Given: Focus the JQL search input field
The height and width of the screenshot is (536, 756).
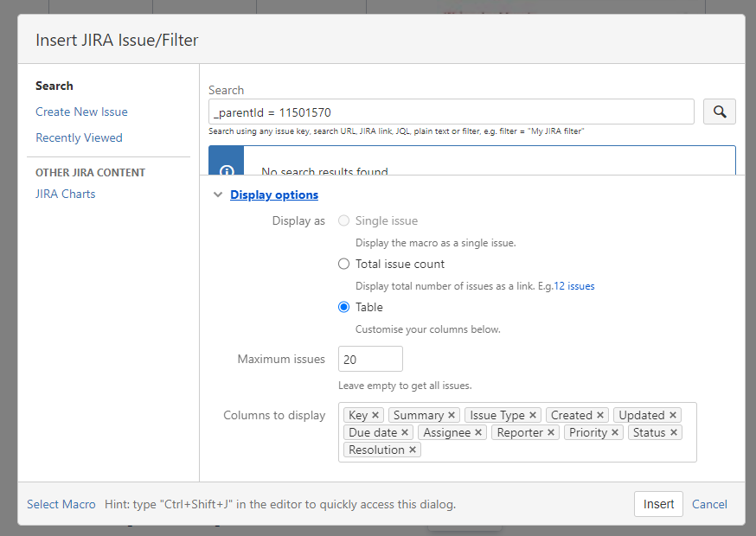Looking at the screenshot, I should [452, 112].
